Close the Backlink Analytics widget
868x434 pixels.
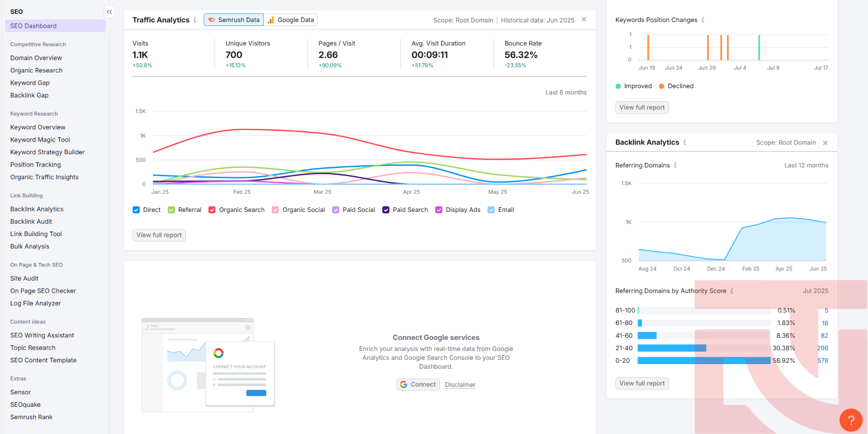click(825, 143)
